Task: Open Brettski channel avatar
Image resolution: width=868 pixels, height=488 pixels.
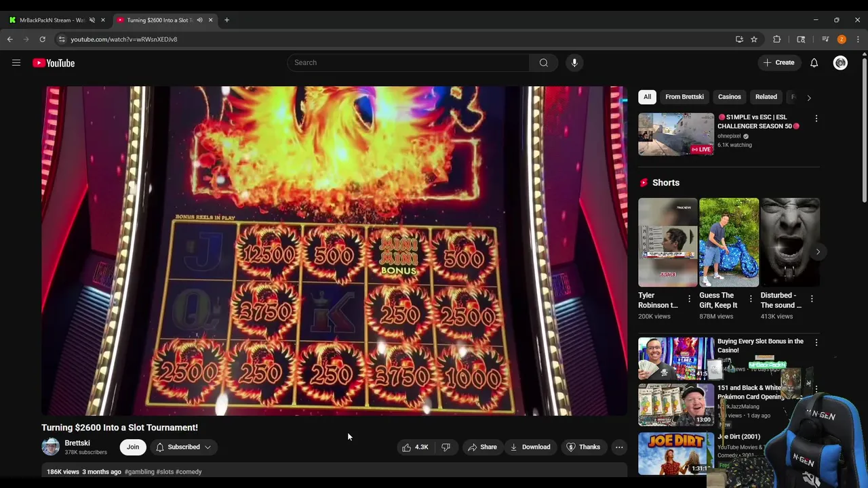Action: click(51, 447)
